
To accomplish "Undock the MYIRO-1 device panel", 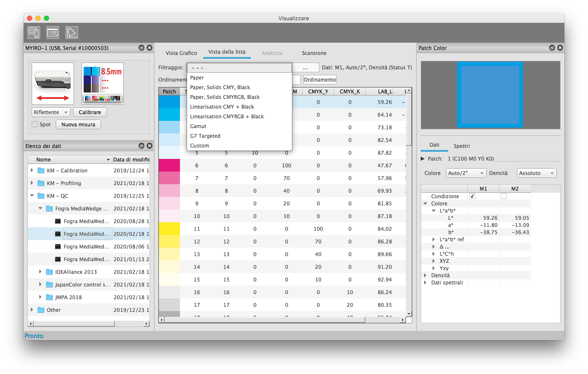I will pyautogui.click(x=142, y=48).
